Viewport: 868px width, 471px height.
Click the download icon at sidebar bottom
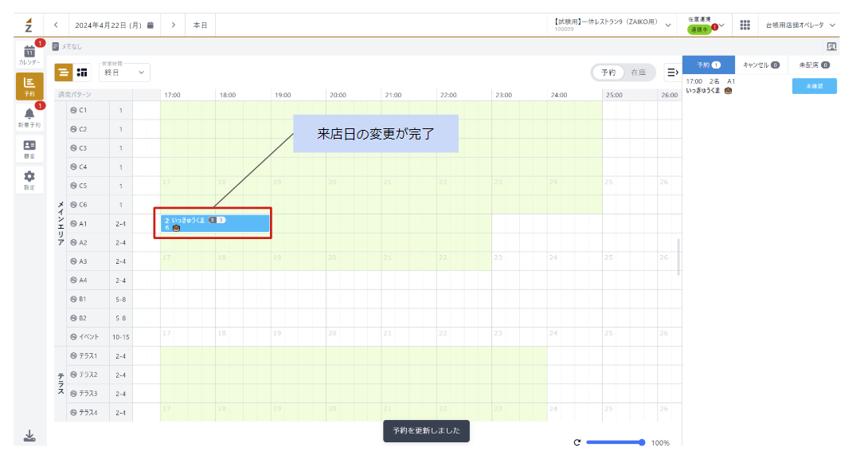tap(29, 435)
